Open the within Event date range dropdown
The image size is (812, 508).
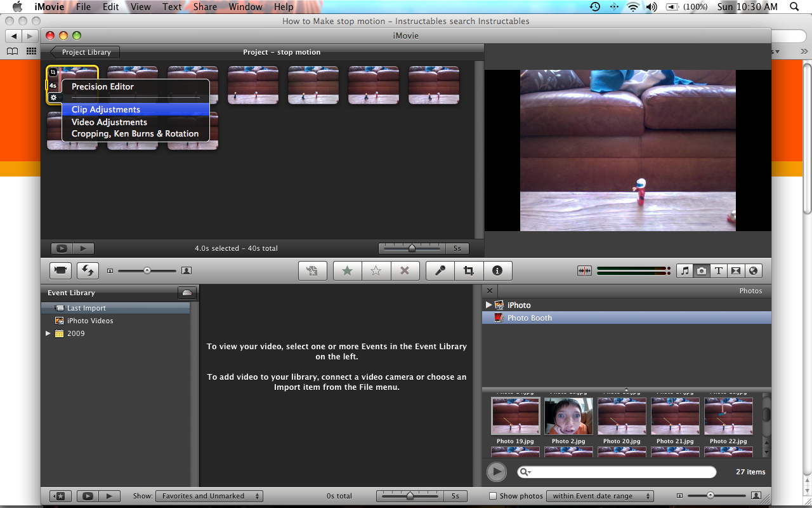[x=600, y=496]
